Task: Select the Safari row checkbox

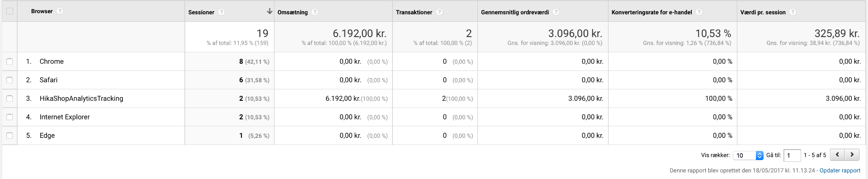Action: coord(9,80)
